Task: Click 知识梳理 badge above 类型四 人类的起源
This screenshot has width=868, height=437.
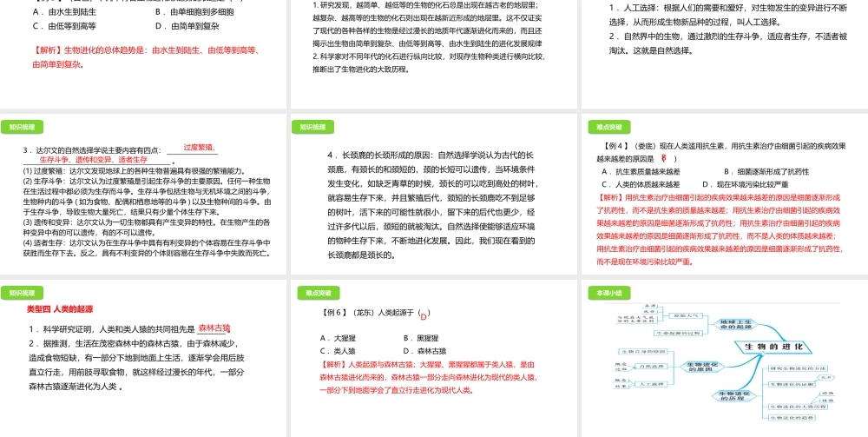Action: 22,294
